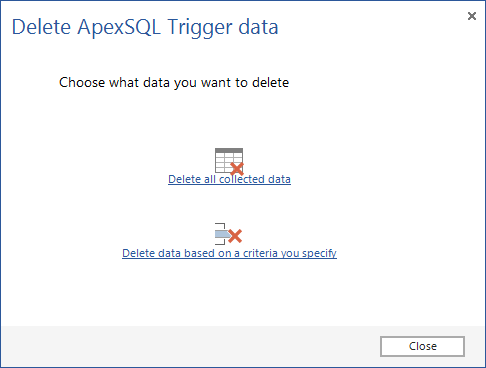This screenshot has width=486, height=368.
Task: Select the bracket arrow delete icon
Action: 228,234
